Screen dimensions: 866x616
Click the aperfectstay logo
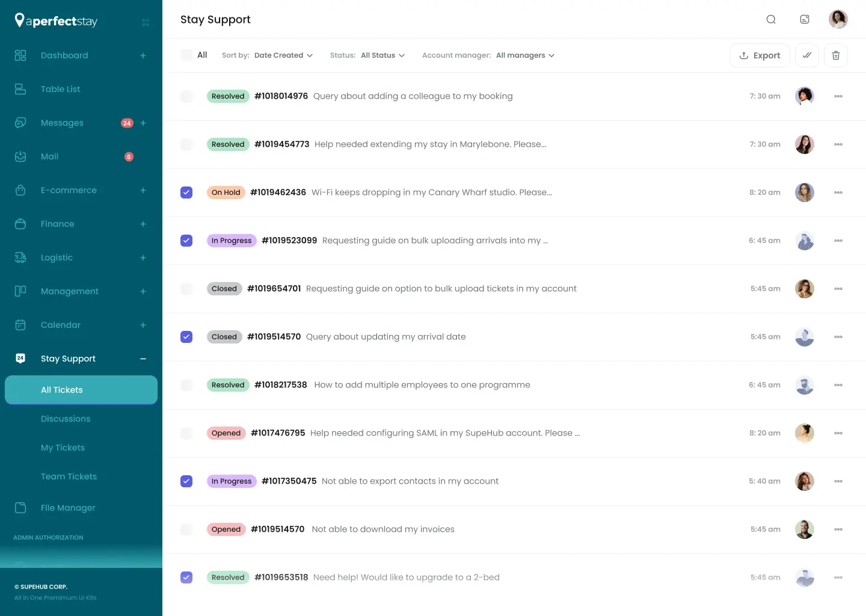[x=56, y=21]
